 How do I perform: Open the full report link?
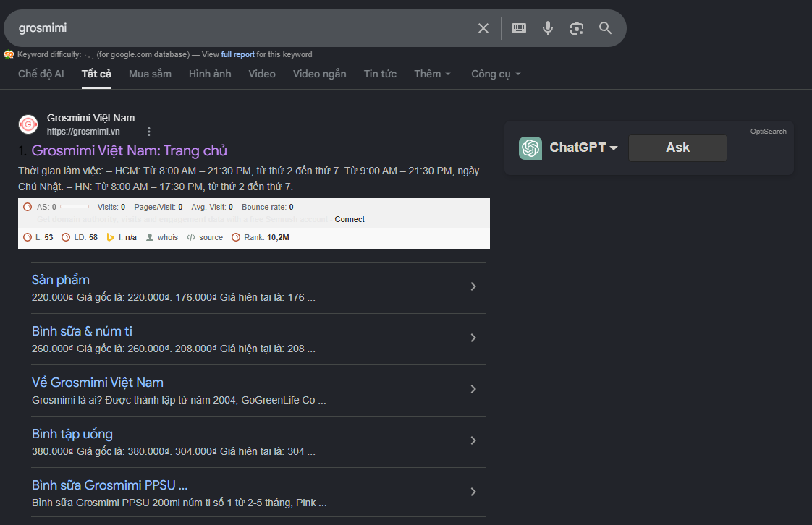click(x=237, y=54)
